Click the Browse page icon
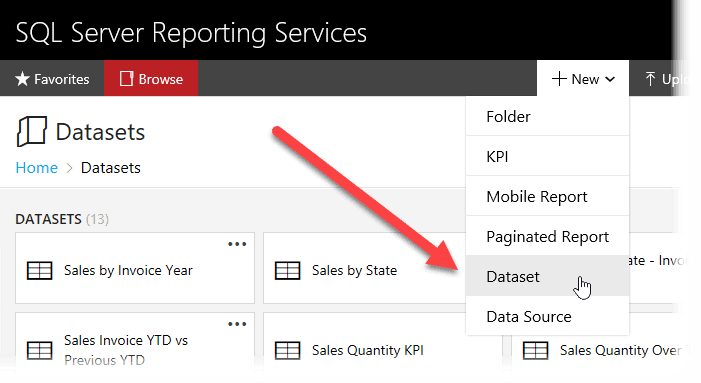Screen dimensions: 701x383 pos(126,79)
